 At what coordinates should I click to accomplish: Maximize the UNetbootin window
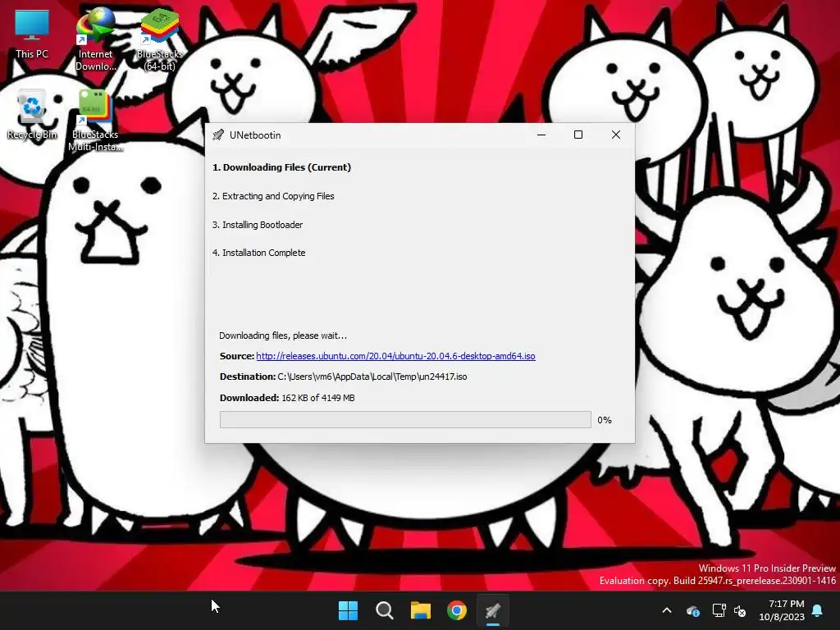[x=578, y=135]
